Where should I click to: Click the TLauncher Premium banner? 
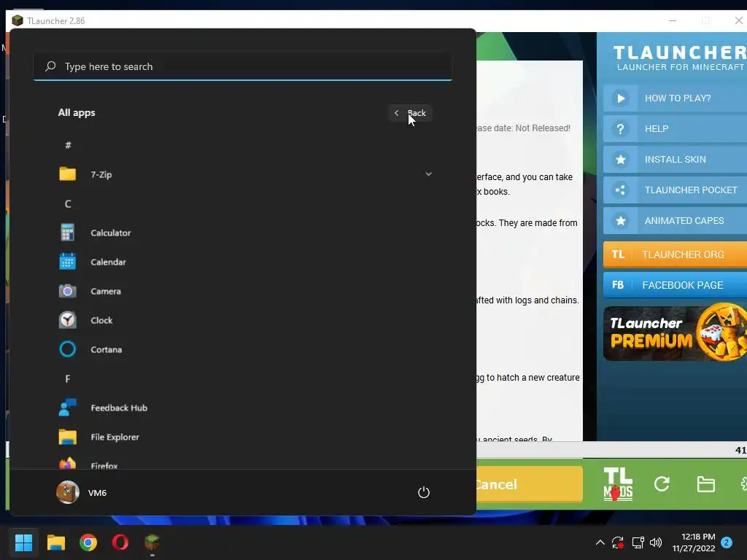(675, 333)
